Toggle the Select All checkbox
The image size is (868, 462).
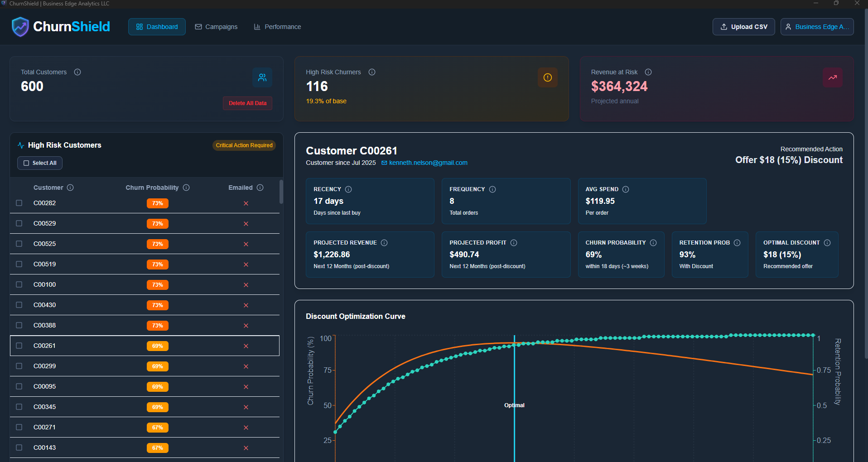coord(26,163)
